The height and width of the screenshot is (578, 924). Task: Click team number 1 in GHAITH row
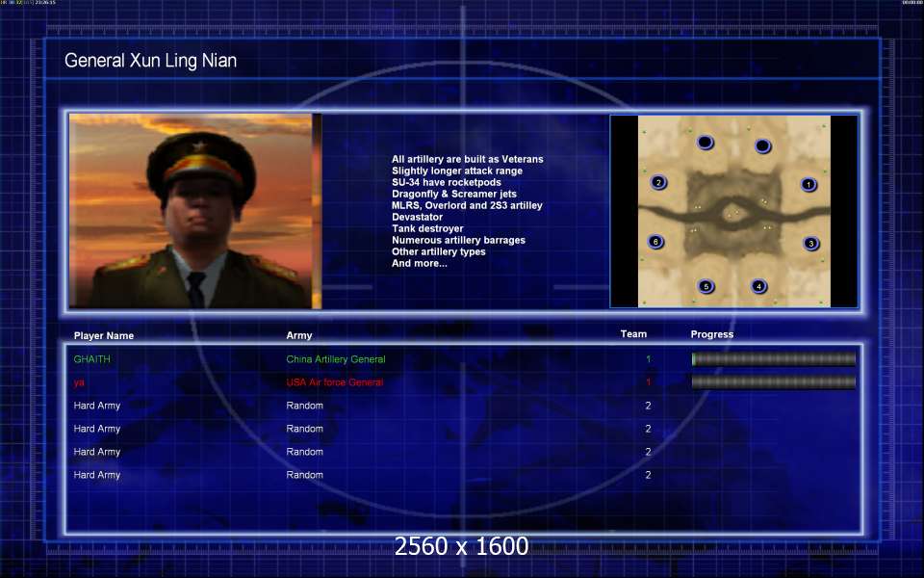point(648,359)
